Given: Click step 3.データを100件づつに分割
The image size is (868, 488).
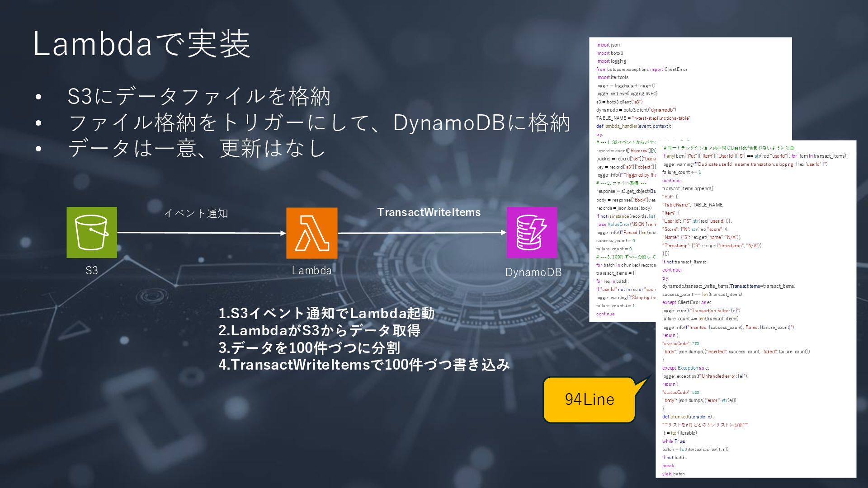Looking at the screenshot, I should [309, 347].
